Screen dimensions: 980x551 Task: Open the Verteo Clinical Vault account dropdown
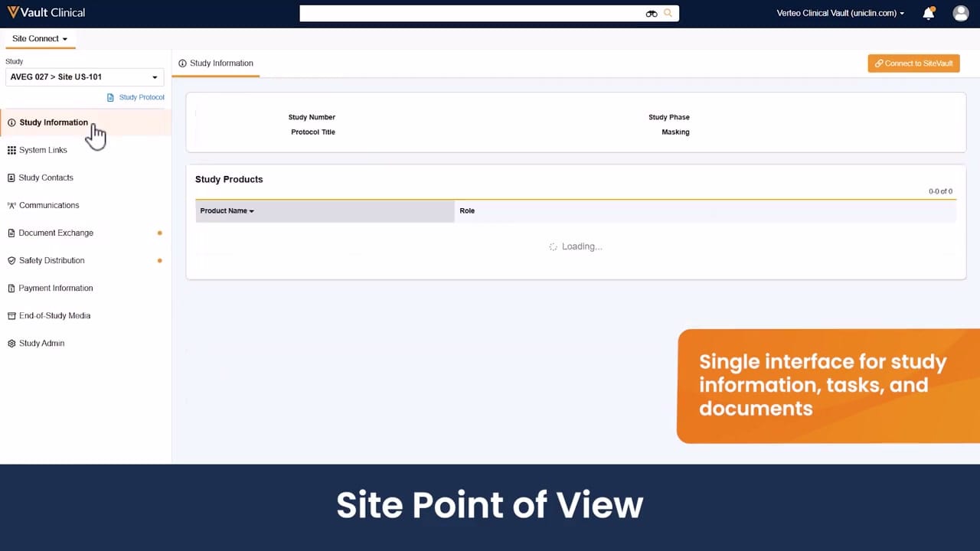[840, 13]
